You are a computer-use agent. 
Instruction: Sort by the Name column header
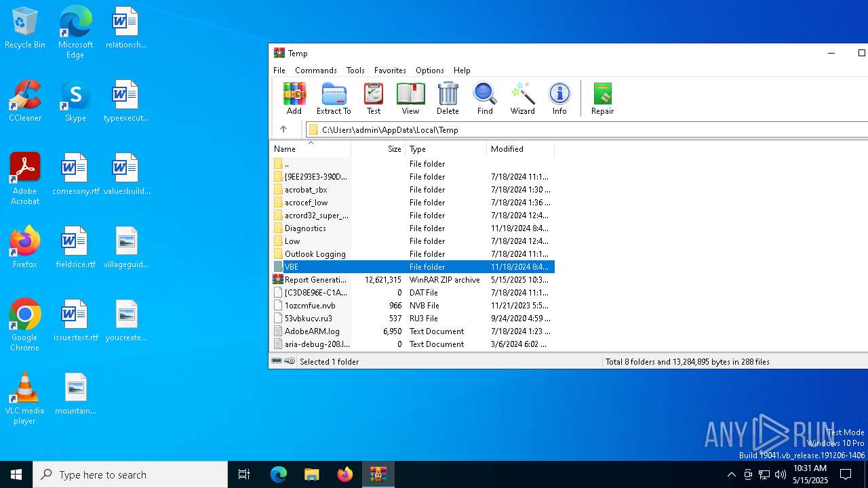(310, 149)
